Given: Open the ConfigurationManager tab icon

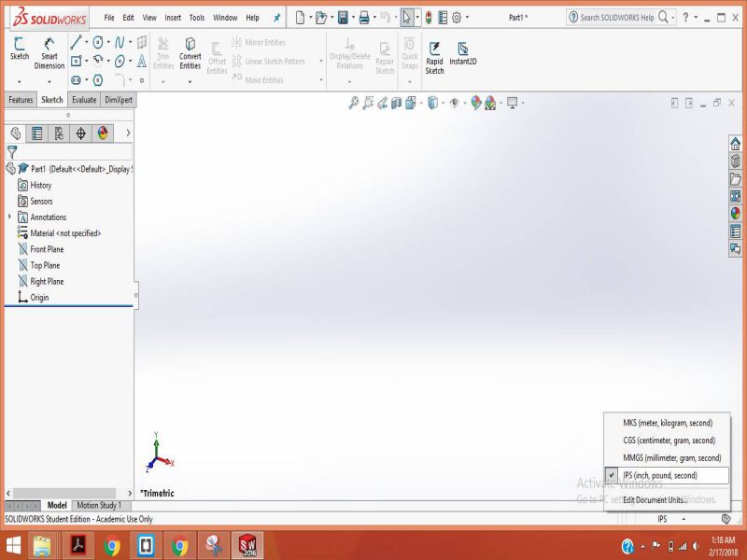Looking at the screenshot, I should pos(59,133).
